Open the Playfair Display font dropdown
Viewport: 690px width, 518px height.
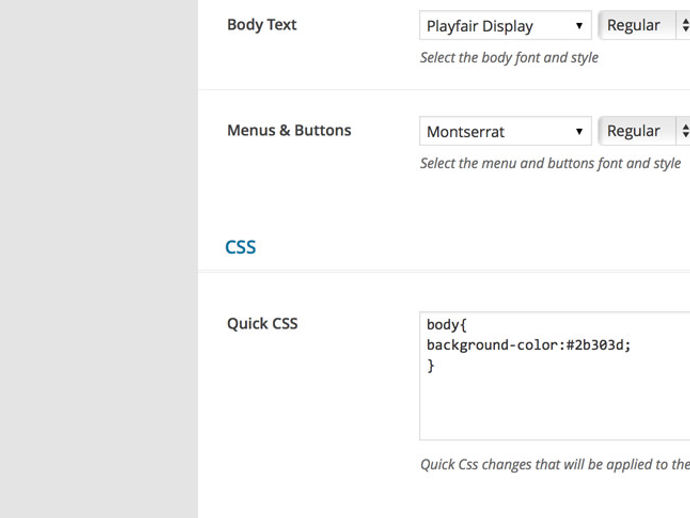tap(505, 26)
